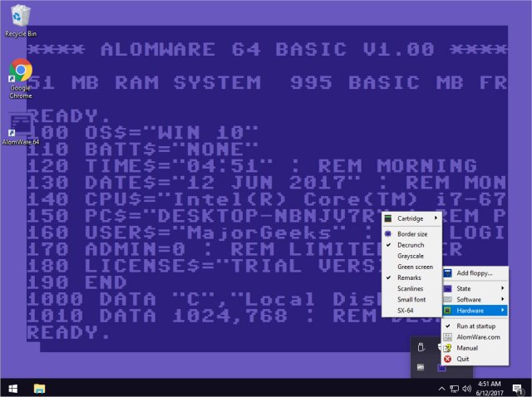Enable the Small font option
The width and height of the screenshot is (532, 397).
(x=411, y=299)
